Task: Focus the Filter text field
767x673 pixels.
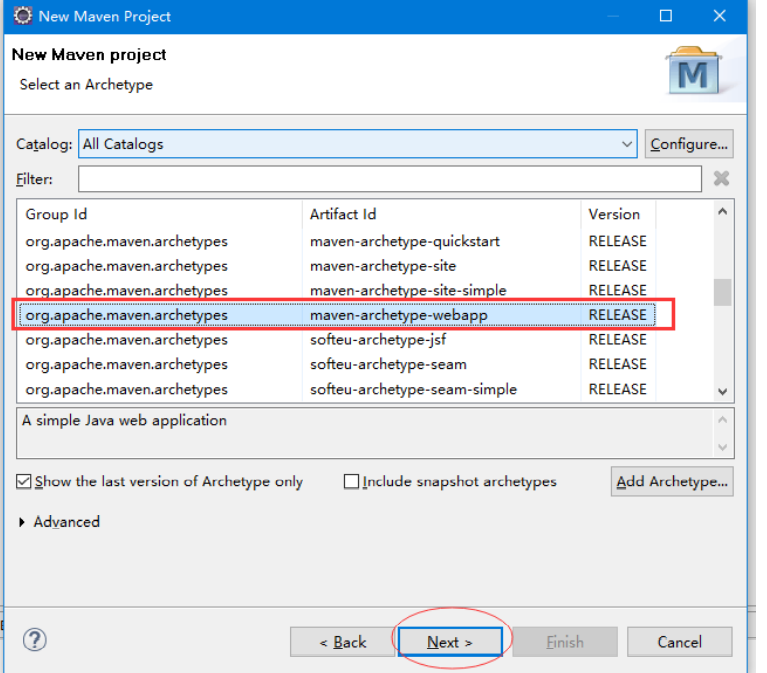Action: (390, 179)
